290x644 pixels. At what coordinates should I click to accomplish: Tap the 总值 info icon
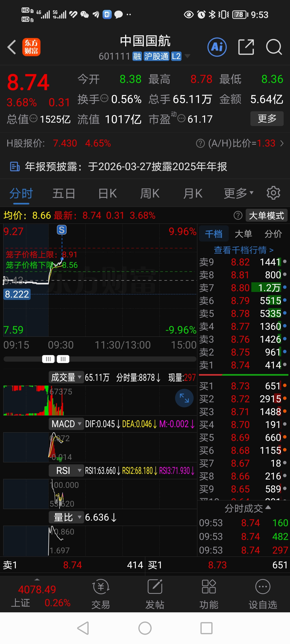33,118
